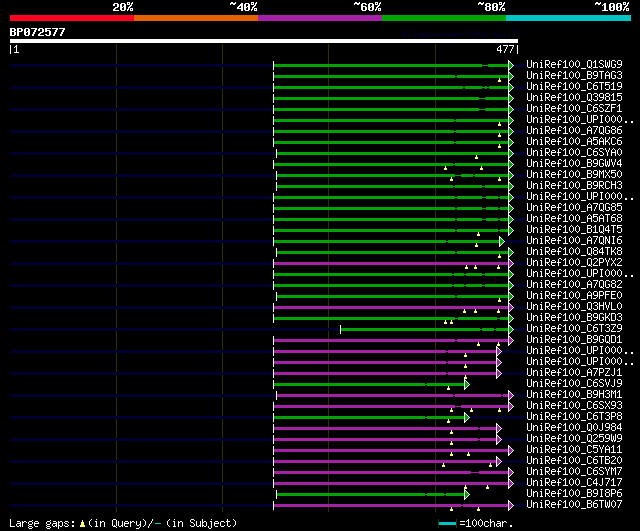Click the Large gaps legend text
The height and width of the screenshot is (531, 640).
[123, 523]
